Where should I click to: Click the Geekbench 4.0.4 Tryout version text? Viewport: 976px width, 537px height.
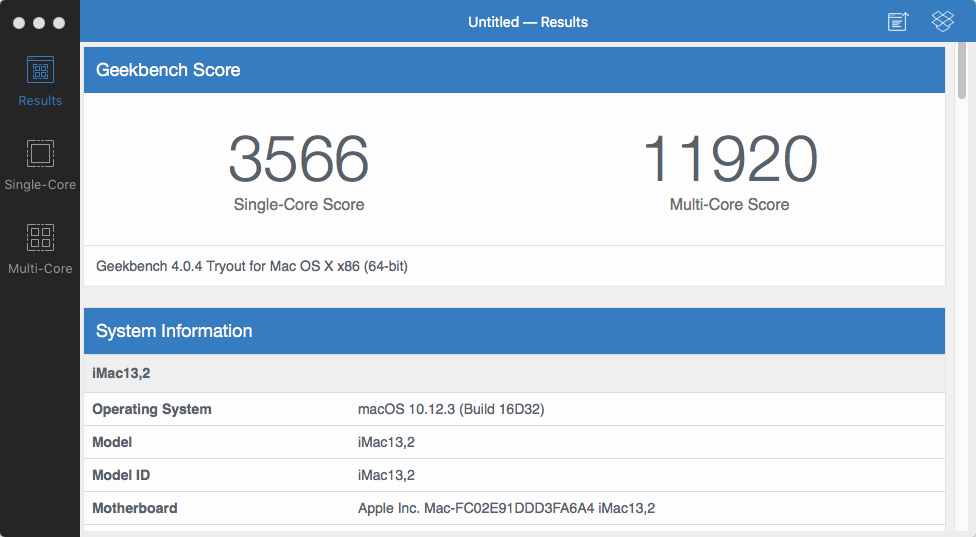point(251,266)
